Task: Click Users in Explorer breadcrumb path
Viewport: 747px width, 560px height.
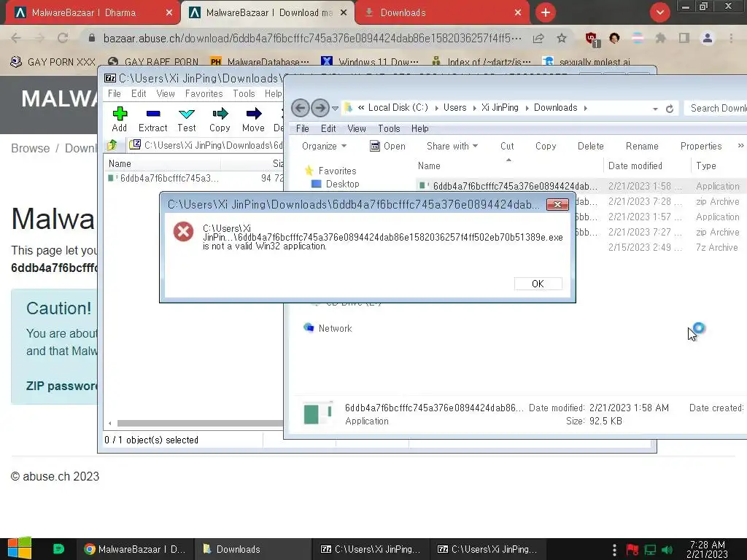Action: coord(454,108)
